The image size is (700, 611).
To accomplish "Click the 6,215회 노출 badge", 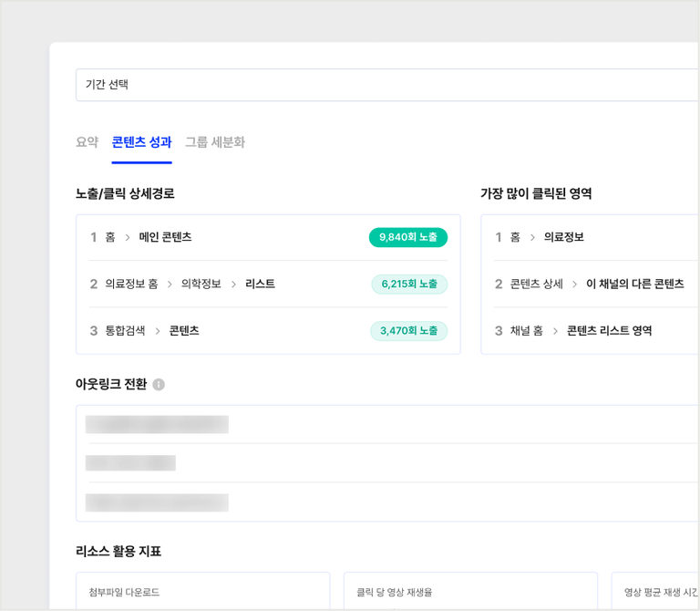I will pyautogui.click(x=409, y=284).
